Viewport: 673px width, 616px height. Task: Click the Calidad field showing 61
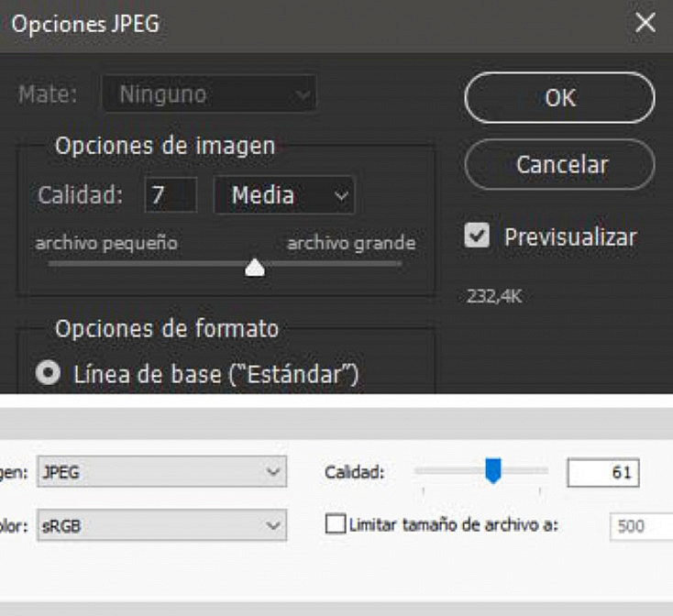[x=603, y=472]
